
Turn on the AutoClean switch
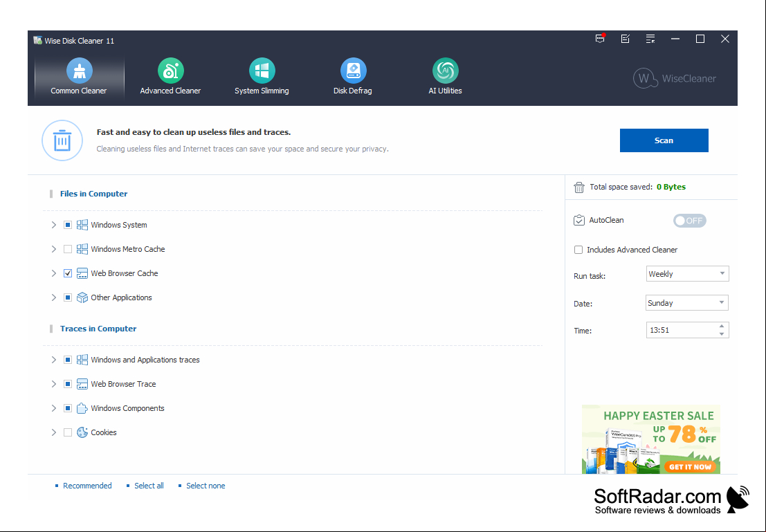tap(689, 221)
